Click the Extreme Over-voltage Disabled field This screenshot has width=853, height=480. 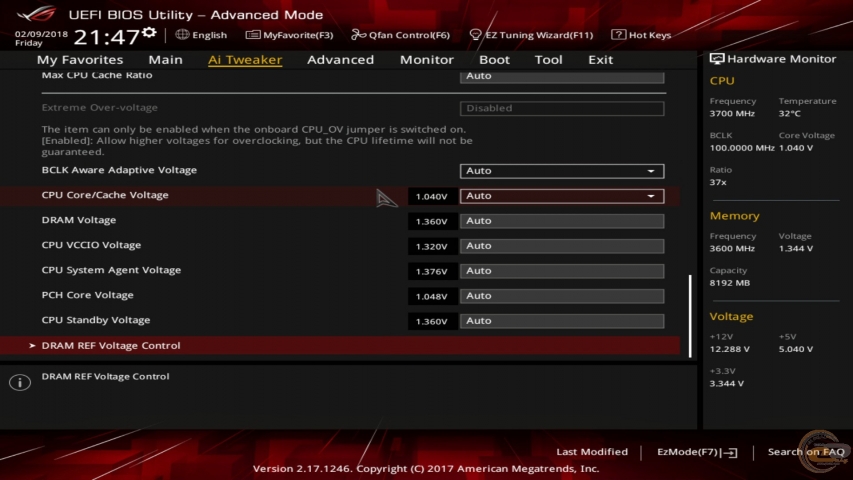pyautogui.click(x=562, y=108)
